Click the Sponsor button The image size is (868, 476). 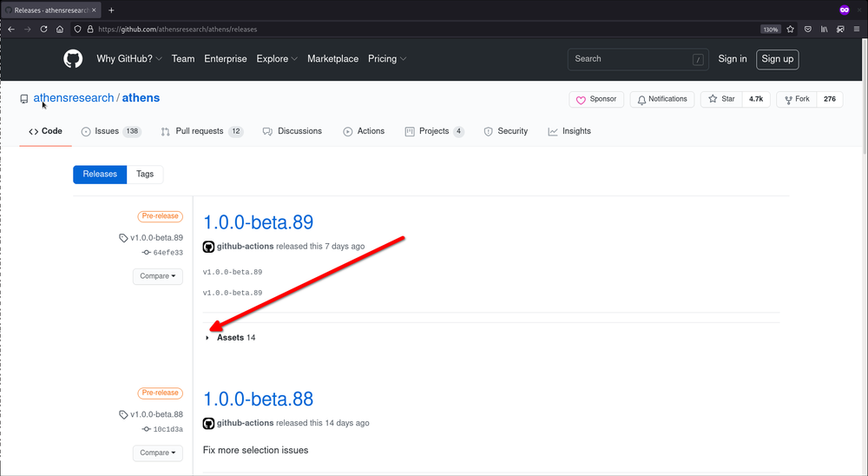(596, 99)
